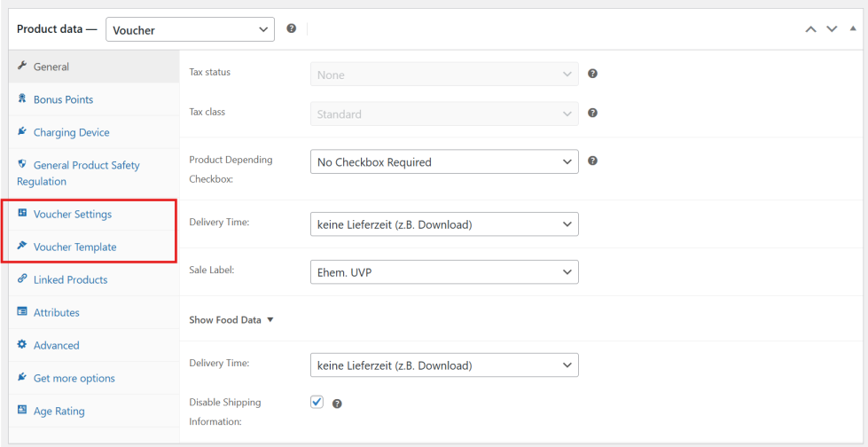Move the Product data panel up

[x=810, y=29]
